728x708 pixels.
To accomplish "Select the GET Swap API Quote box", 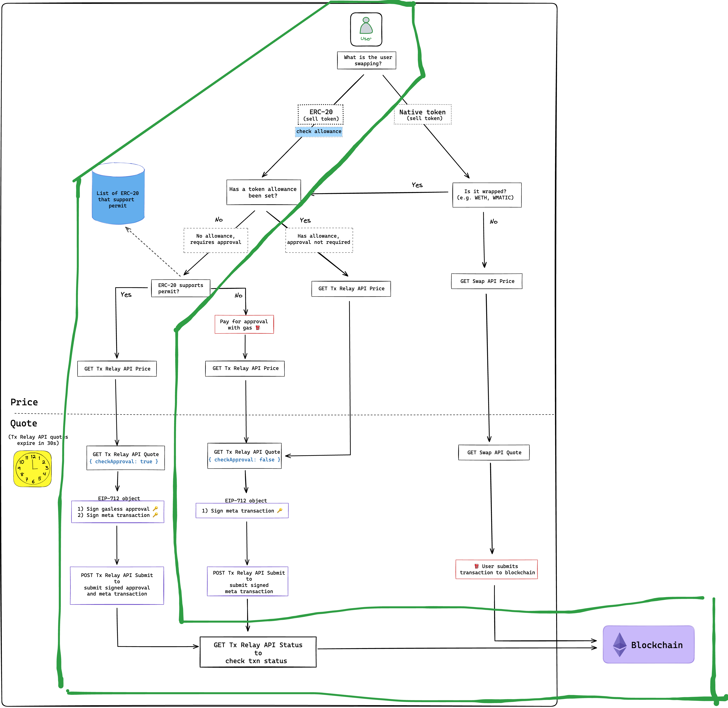I will click(x=494, y=453).
